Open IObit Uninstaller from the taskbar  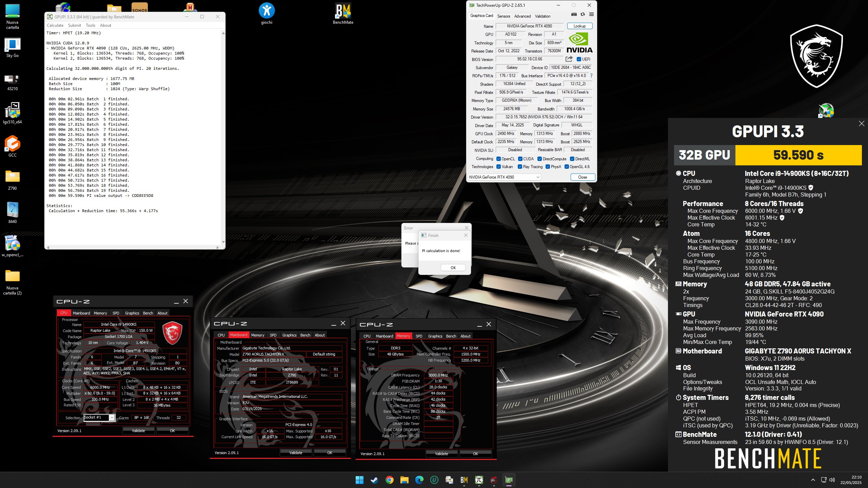pyautogui.click(x=434, y=480)
